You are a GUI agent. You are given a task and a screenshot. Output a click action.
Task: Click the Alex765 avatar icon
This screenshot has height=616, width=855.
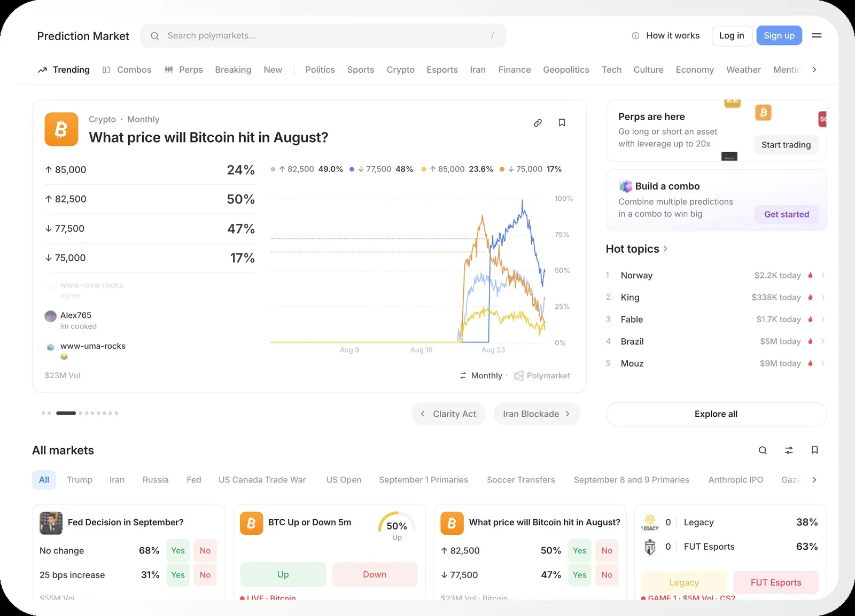[50, 316]
